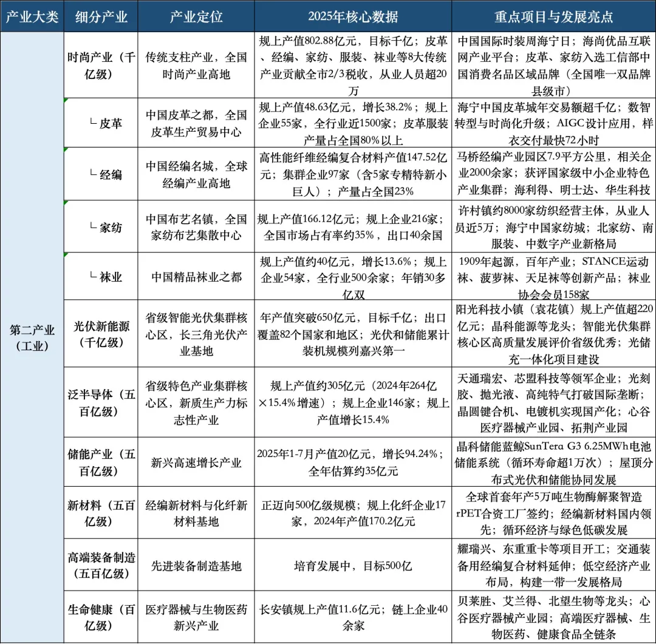Viewport: 656px width, 644px height.
Task: Click highlights cell 晶科储能蓝鲸SunTera G3
Action: 553,462
